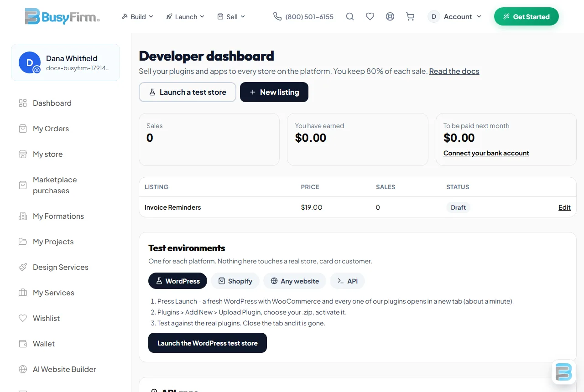The image size is (584, 392).
Task: Click the Draft status badge
Action: pyautogui.click(x=458, y=207)
